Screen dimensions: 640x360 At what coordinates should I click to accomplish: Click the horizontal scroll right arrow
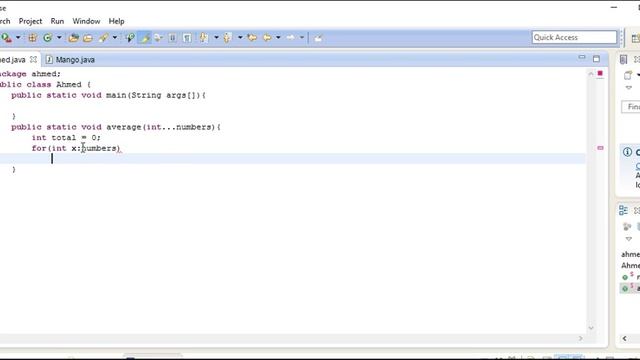581,338
